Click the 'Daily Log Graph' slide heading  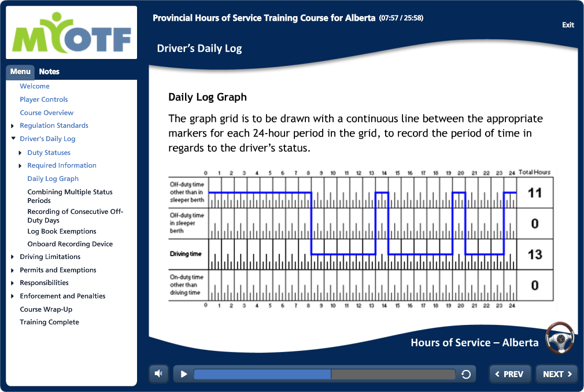[208, 97]
